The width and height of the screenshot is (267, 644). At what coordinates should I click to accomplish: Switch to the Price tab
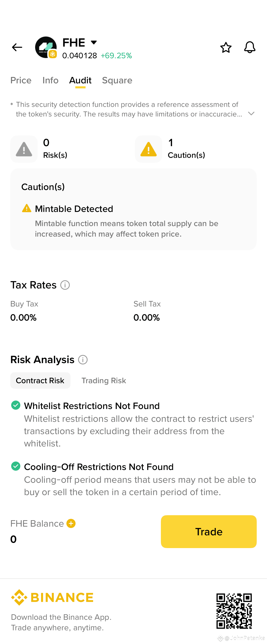[21, 80]
